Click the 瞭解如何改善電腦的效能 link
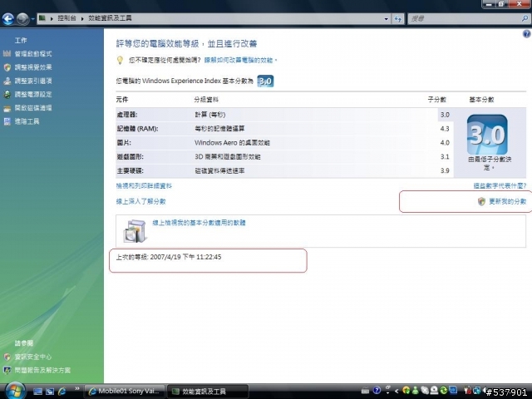The height and width of the screenshot is (399, 532). pos(240,60)
